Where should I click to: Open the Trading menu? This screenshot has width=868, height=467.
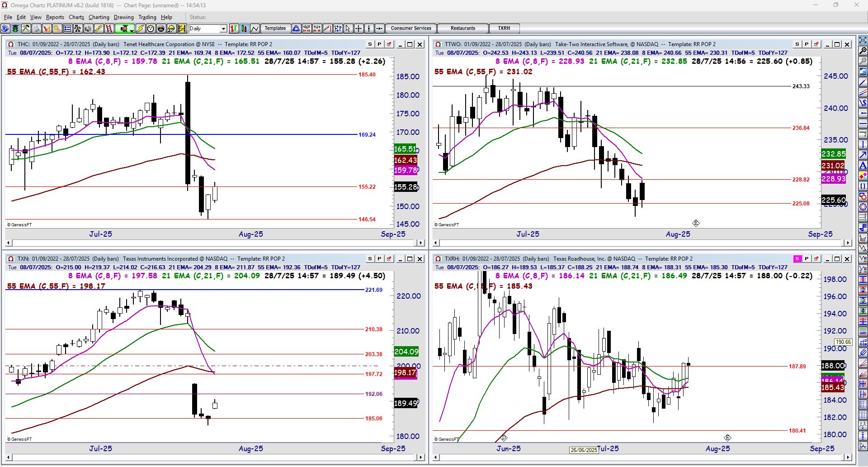tap(147, 17)
